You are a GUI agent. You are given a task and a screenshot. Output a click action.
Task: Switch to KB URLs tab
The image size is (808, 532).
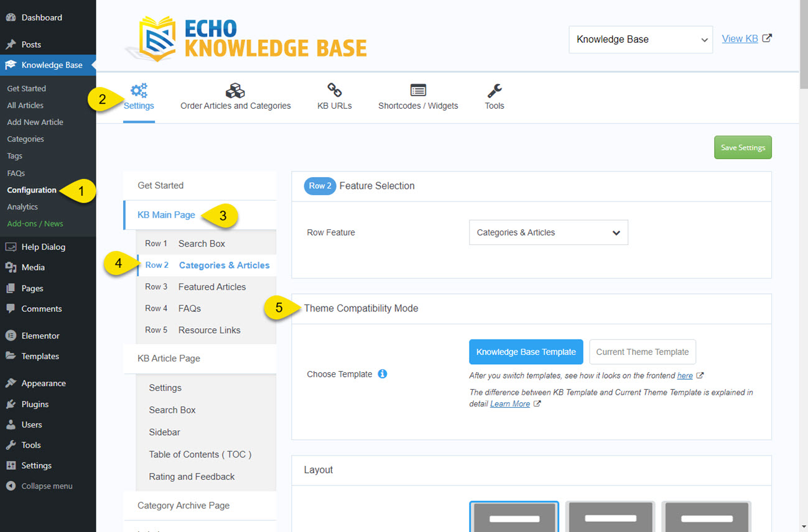[335, 98]
